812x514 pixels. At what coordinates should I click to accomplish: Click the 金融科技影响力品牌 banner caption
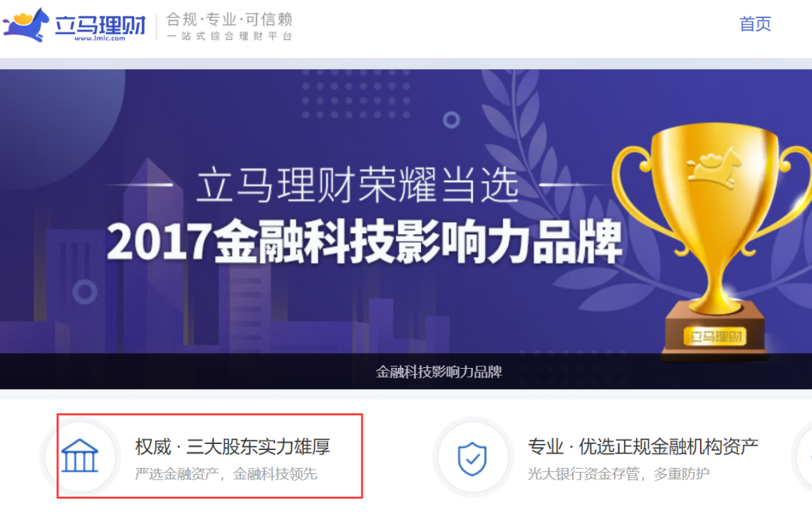point(438,372)
